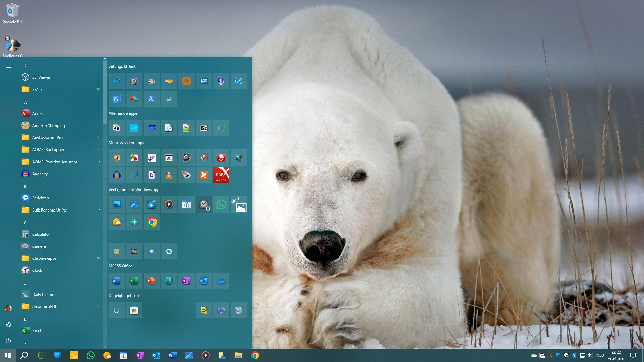This screenshot has width=644, height=362.
Task: Open the Start menu hamburger menu
Action: (x=8, y=66)
